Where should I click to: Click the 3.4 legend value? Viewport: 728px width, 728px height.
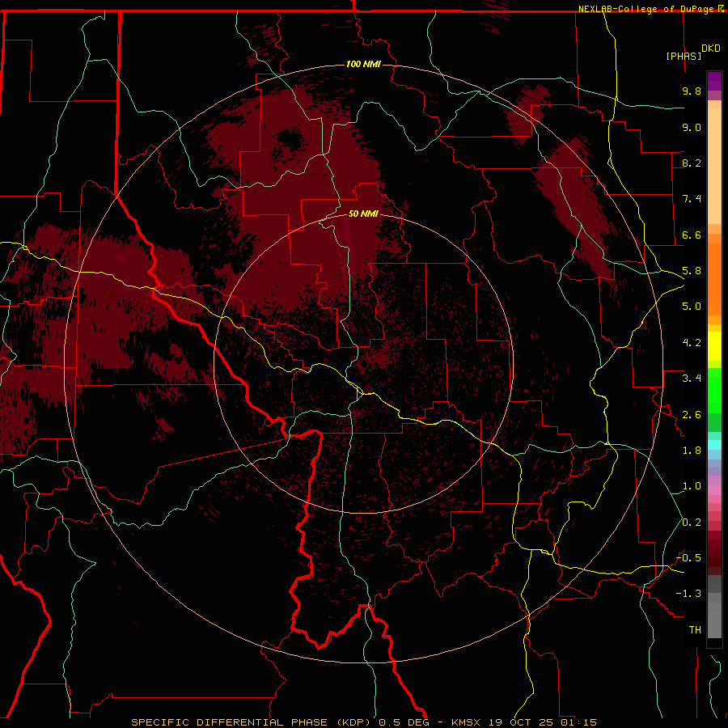[x=692, y=379]
